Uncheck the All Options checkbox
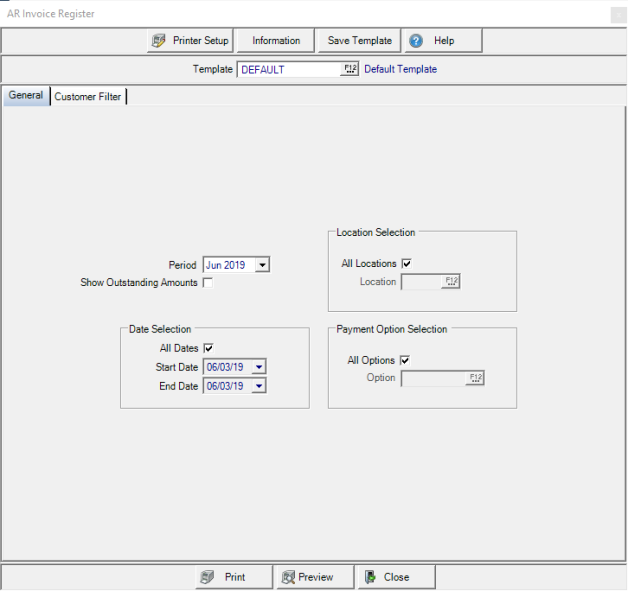Image resolution: width=628 pixels, height=591 pixels. (x=406, y=360)
